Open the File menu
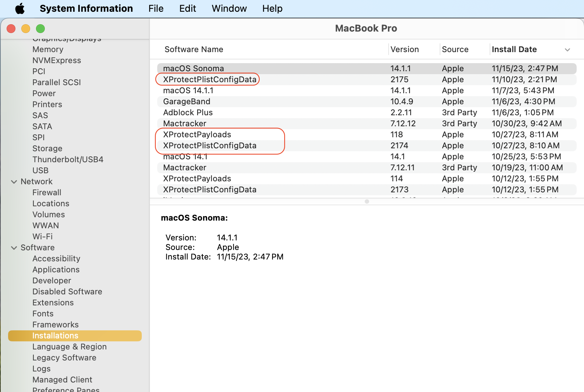This screenshot has width=584, height=392. tap(156, 8)
